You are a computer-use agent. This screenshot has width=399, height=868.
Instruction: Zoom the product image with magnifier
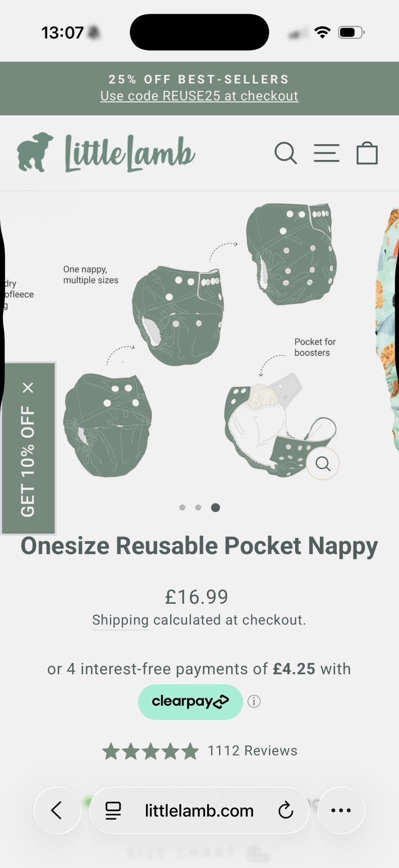coord(323,464)
